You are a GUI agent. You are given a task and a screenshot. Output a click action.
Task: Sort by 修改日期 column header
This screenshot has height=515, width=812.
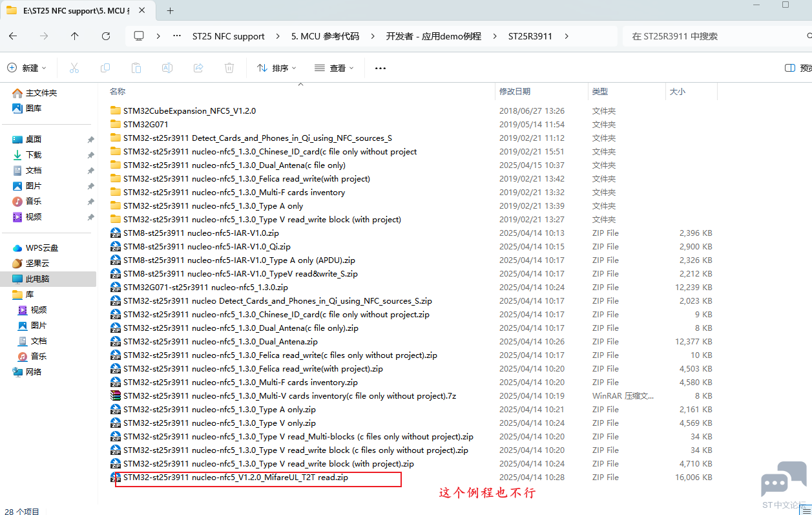point(515,92)
